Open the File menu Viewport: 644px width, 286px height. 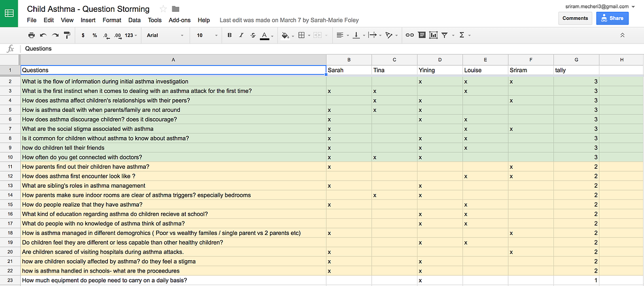(32, 20)
